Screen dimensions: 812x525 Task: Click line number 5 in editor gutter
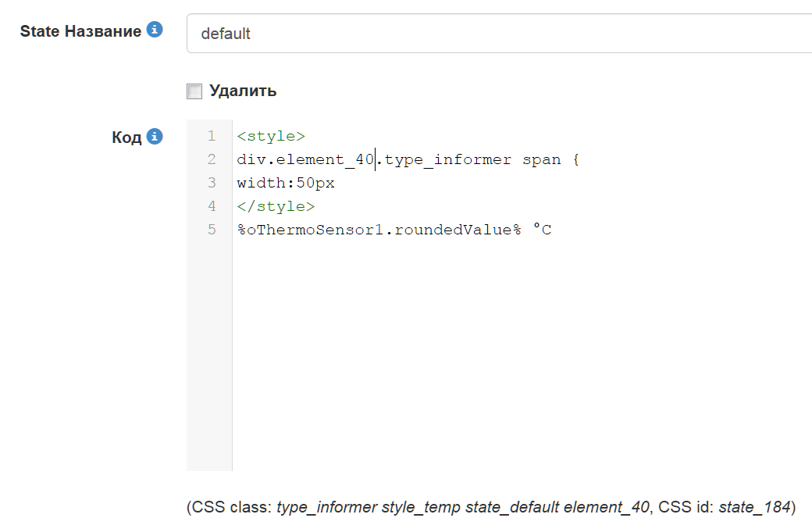click(x=211, y=230)
